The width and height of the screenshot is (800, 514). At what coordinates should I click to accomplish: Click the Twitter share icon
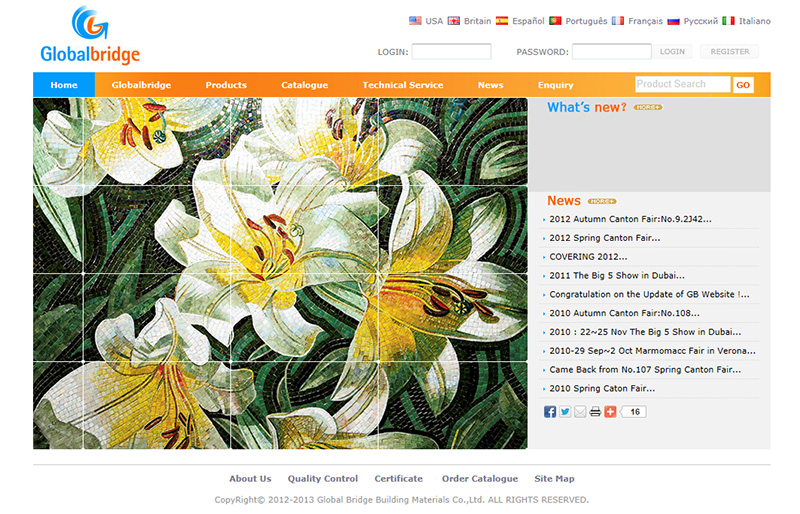[x=565, y=411]
